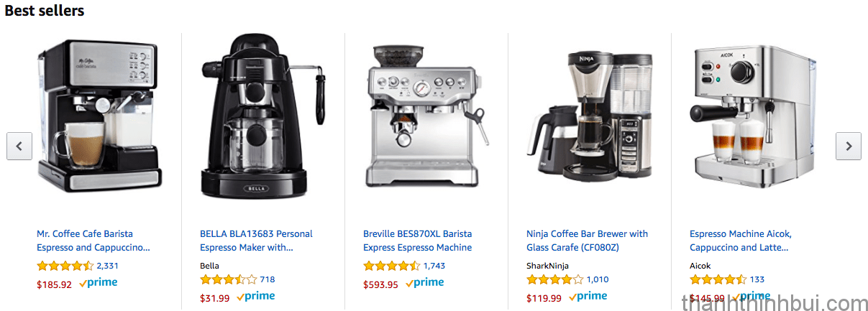This screenshot has height=311, width=868.
Task: Click the next carousel arrow button
Action: pos(849,146)
